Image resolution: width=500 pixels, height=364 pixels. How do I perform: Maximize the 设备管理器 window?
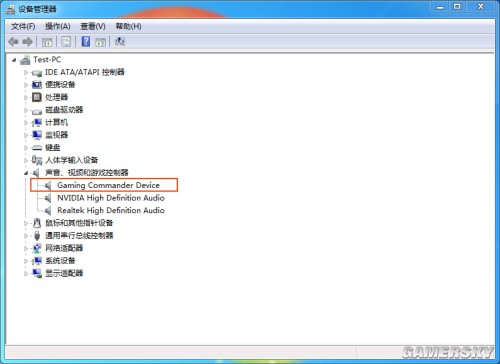(x=457, y=7)
